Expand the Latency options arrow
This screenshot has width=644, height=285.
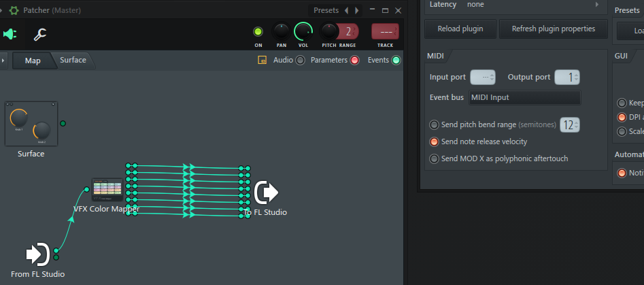pos(597,5)
